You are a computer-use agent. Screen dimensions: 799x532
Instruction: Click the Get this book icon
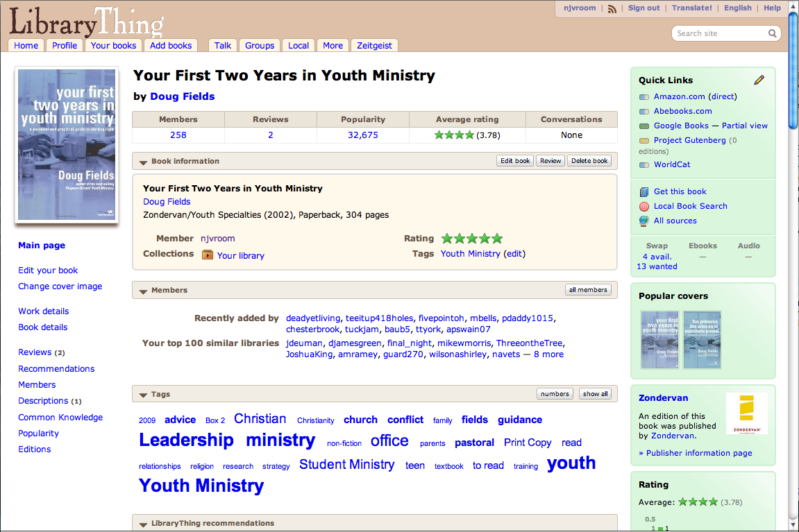pos(644,191)
